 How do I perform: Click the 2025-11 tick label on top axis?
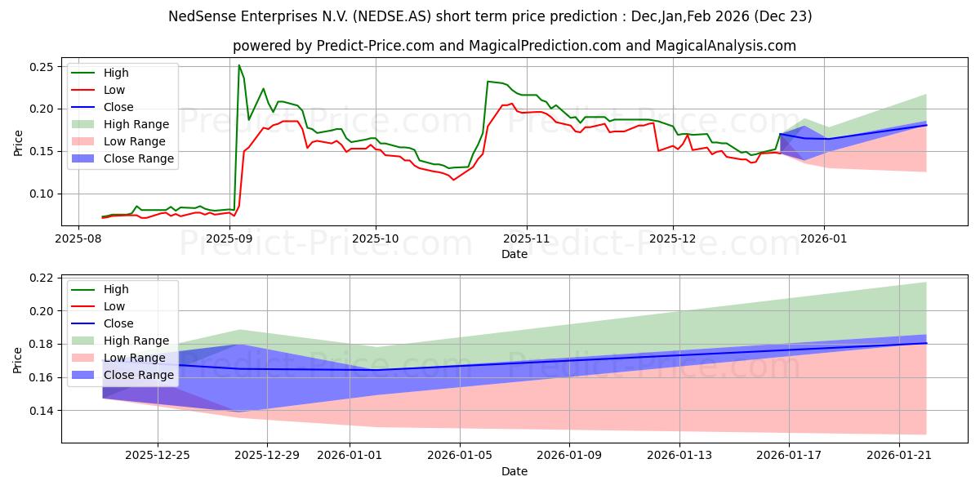click(x=527, y=238)
